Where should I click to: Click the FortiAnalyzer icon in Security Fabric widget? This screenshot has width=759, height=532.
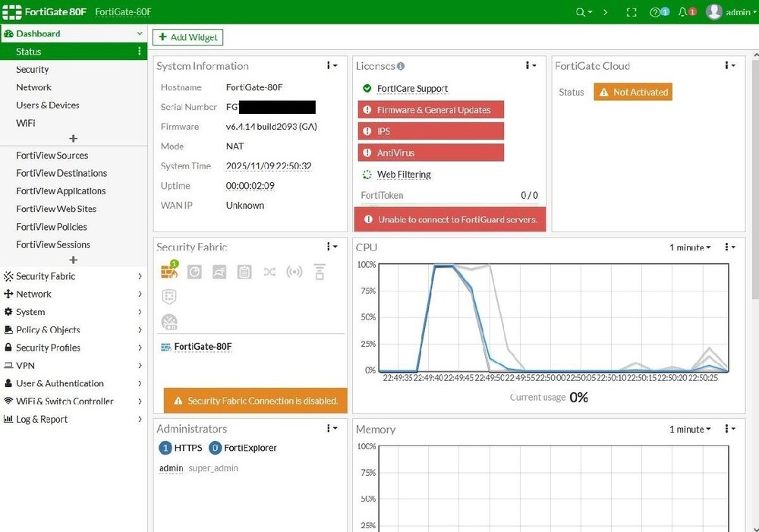click(194, 272)
